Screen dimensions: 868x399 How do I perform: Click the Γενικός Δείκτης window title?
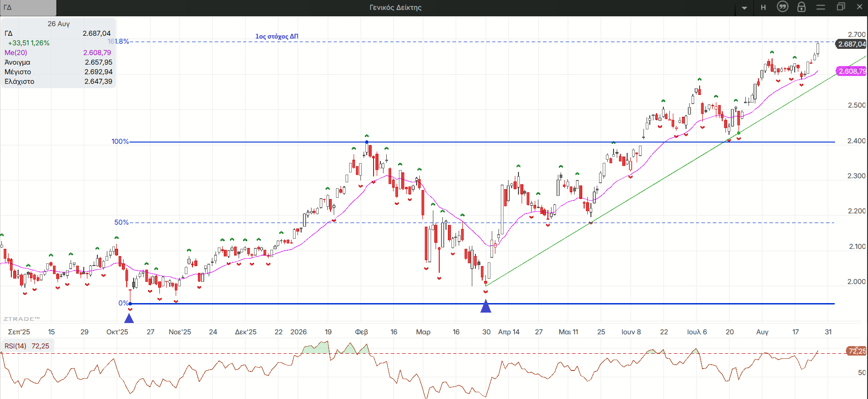coord(395,7)
